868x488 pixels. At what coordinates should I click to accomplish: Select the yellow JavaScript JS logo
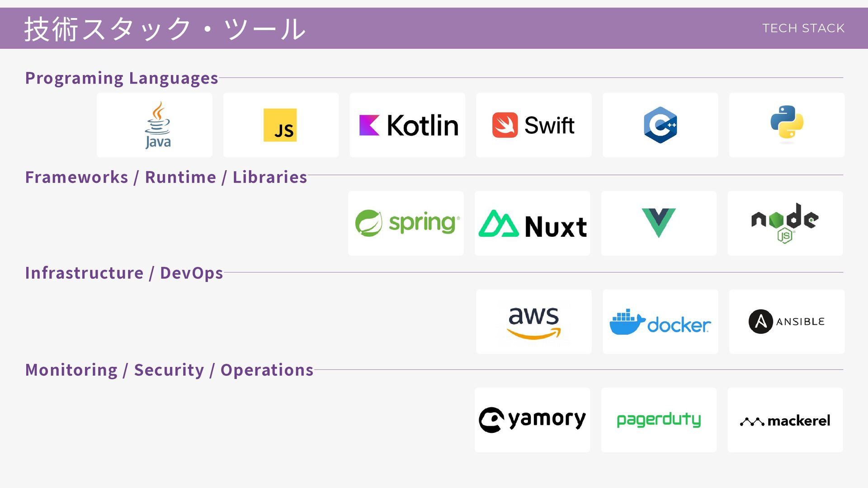coord(280,125)
